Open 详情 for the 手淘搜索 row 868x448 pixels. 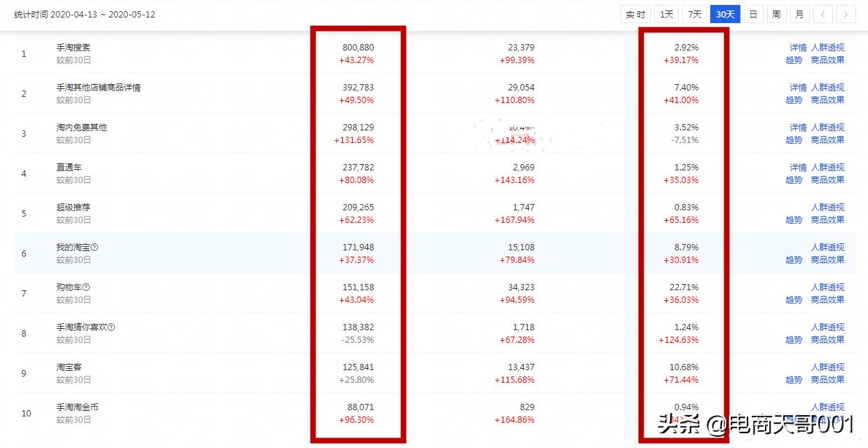coord(797,48)
